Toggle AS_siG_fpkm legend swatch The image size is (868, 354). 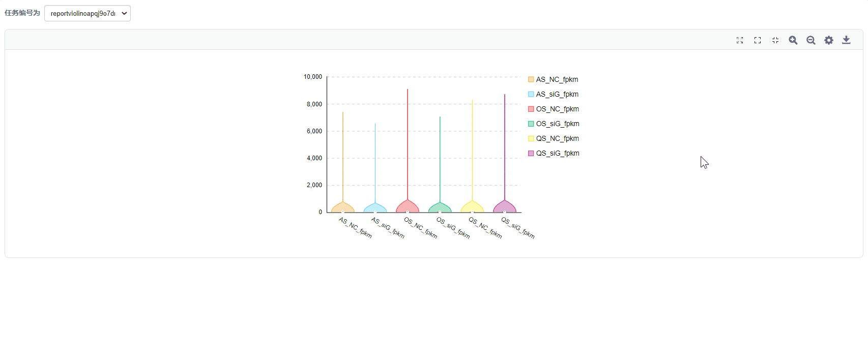click(531, 94)
